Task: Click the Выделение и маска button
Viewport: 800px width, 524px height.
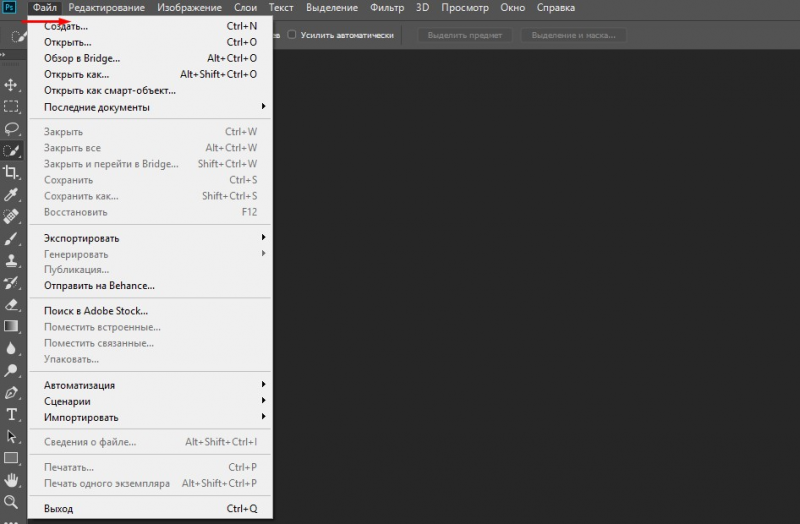Action: 573,35
